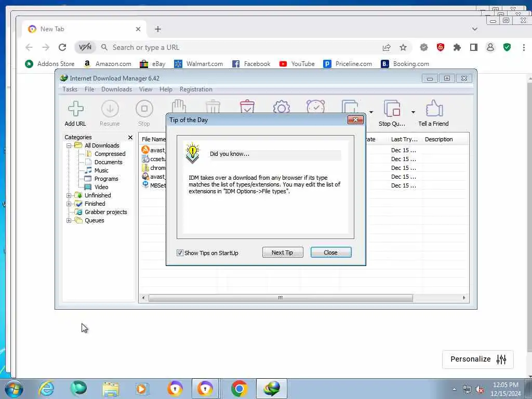Bookmark page with the star icon
This screenshot has height=399, width=532.
coord(403,47)
